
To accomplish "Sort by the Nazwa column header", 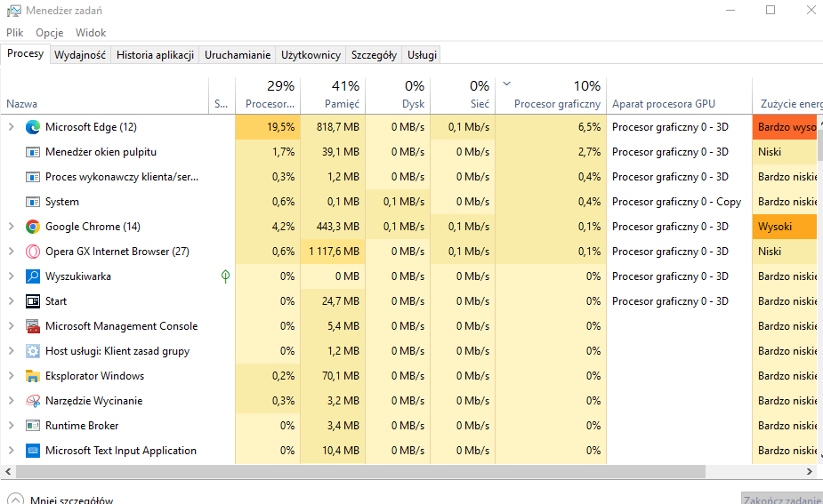I will [105, 95].
